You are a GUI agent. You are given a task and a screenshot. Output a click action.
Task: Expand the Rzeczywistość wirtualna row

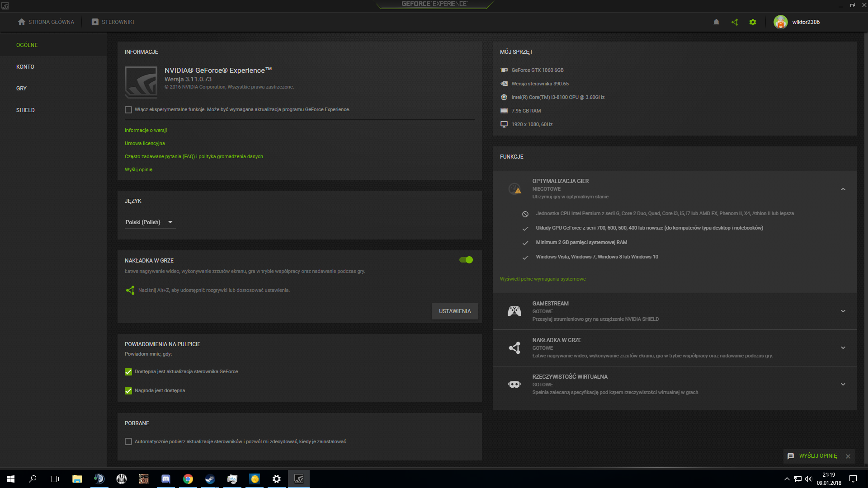point(843,384)
